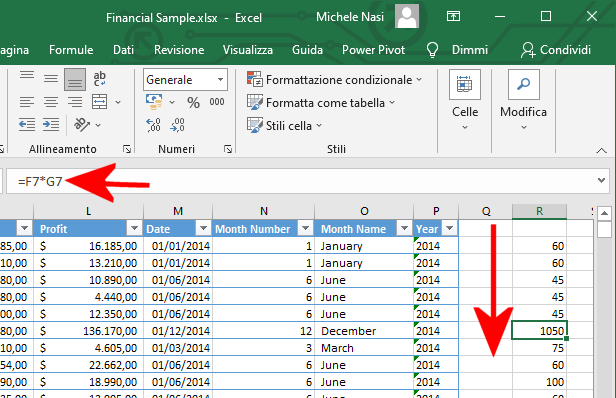Expand the formula bar

click(601, 180)
